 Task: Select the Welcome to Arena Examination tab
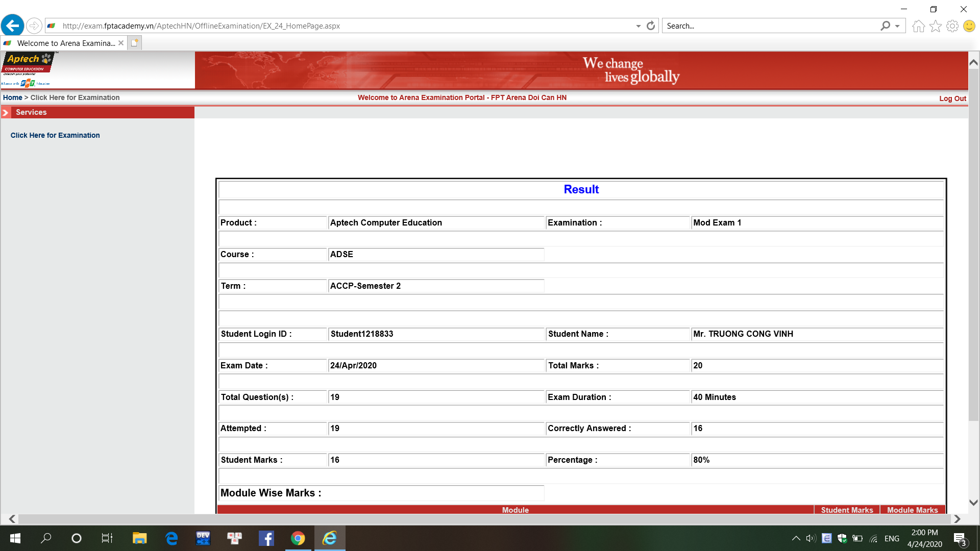pos(64,43)
